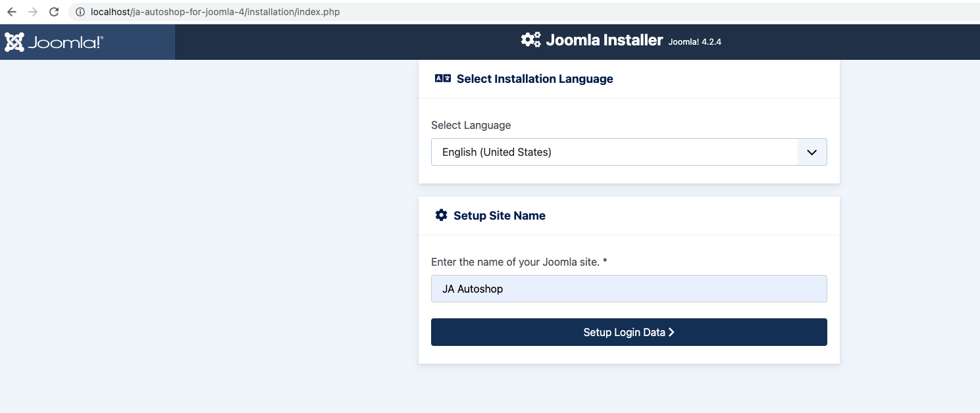Image resolution: width=980 pixels, height=413 pixels.
Task: Click the 'Enter the name of your Joomla site' label
Action: 519,262
